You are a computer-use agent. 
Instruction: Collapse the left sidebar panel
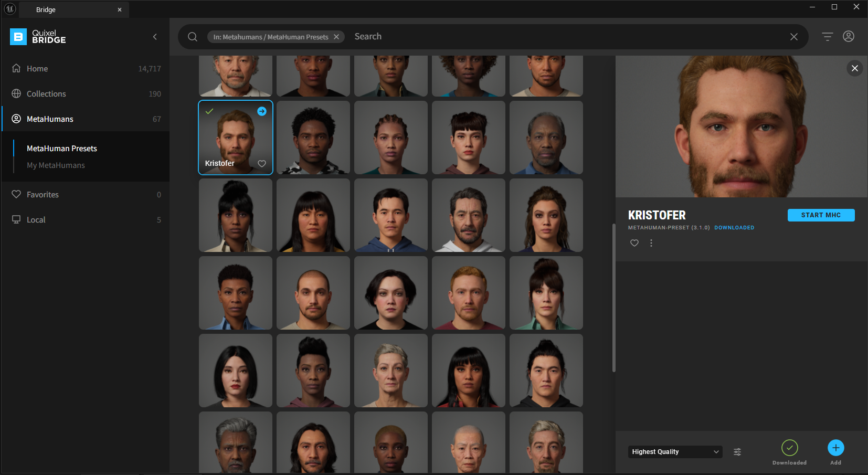coord(155,37)
